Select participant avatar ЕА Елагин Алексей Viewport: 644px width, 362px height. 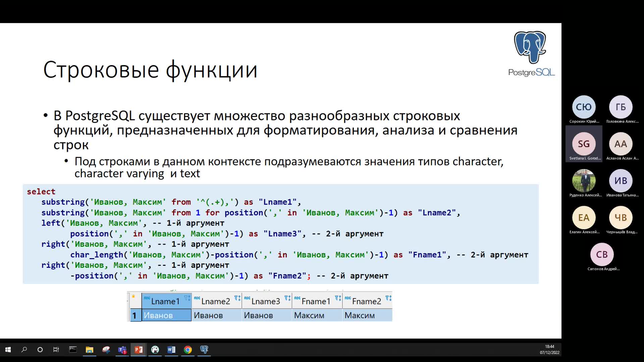584,218
